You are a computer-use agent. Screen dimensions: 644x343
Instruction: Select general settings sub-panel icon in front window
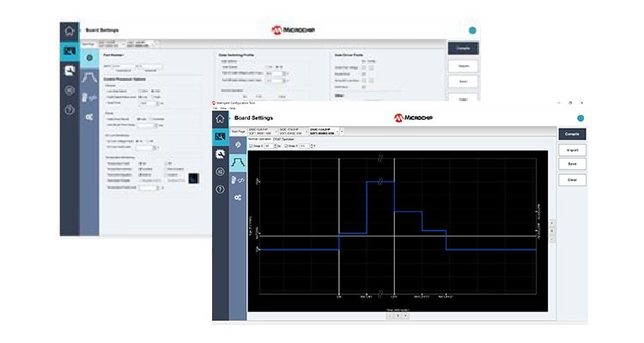pyautogui.click(x=238, y=144)
